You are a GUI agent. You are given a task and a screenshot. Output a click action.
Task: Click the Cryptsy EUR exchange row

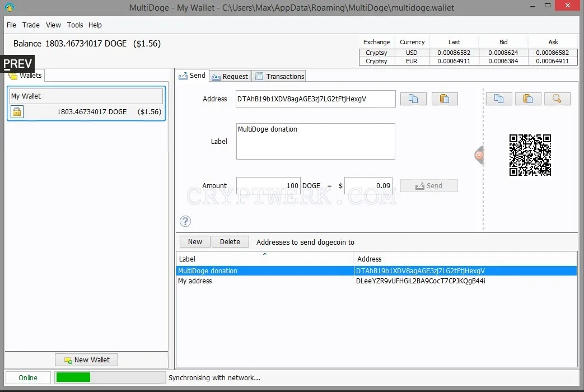[x=468, y=61]
